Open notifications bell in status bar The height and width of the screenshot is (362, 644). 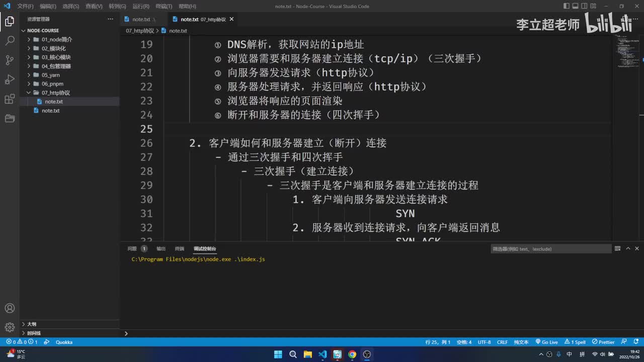click(x=636, y=342)
